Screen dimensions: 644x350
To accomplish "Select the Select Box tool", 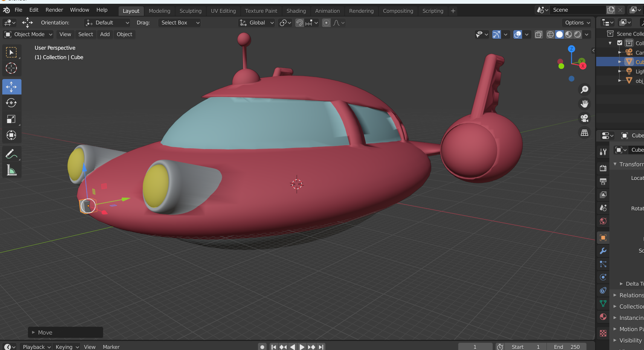I will [11, 52].
